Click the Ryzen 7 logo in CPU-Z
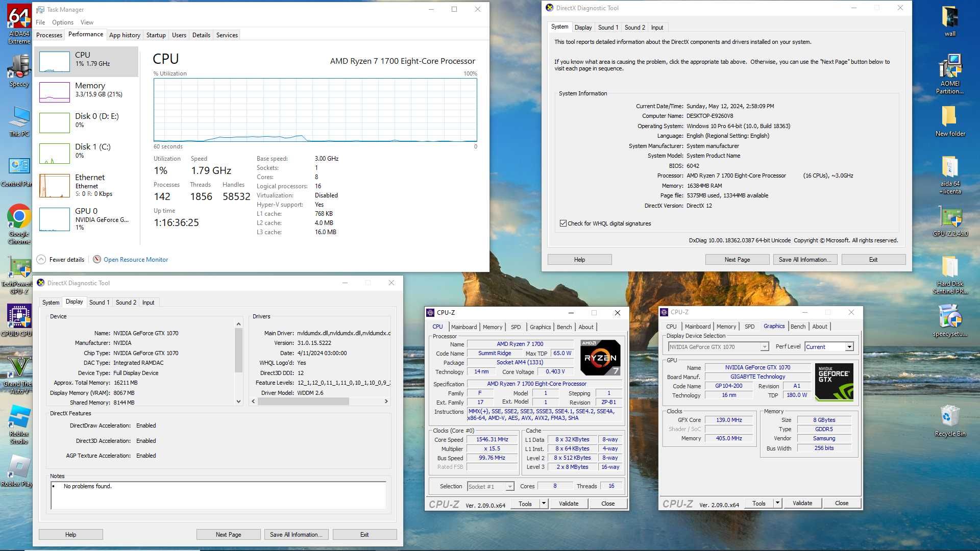The width and height of the screenshot is (980, 551). tap(600, 358)
